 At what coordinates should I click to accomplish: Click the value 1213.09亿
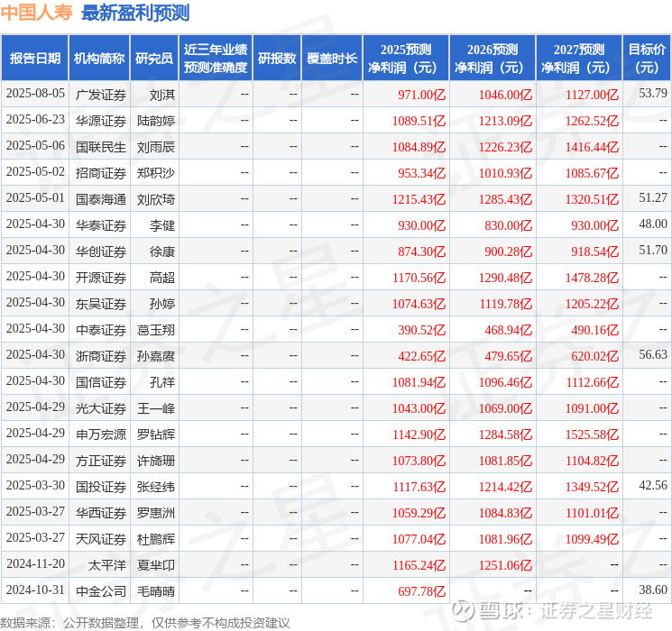click(x=505, y=121)
